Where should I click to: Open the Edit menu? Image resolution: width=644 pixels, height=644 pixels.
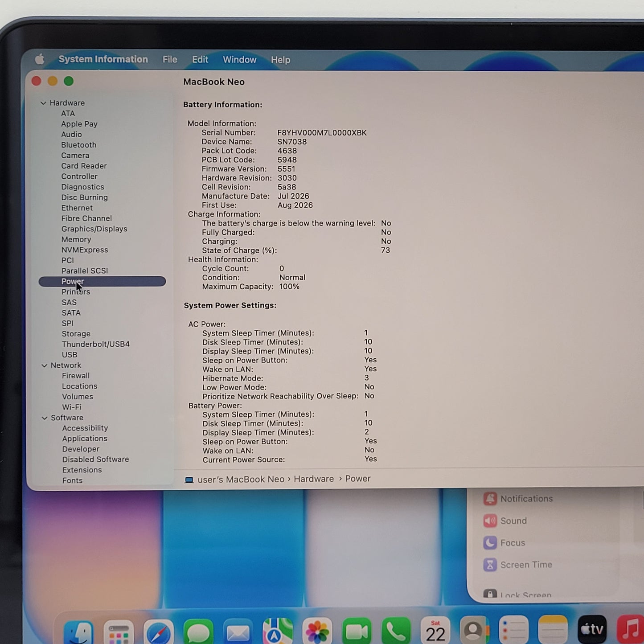pyautogui.click(x=200, y=59)
